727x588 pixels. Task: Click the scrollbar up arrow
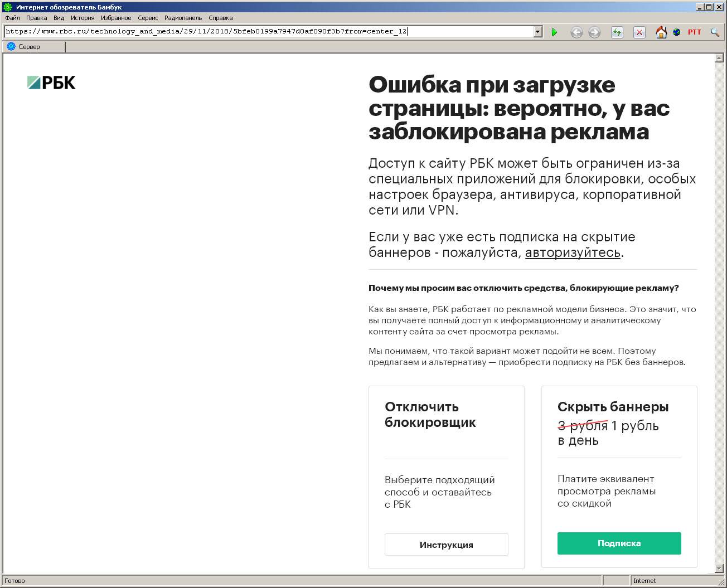(x=719, y=58)
